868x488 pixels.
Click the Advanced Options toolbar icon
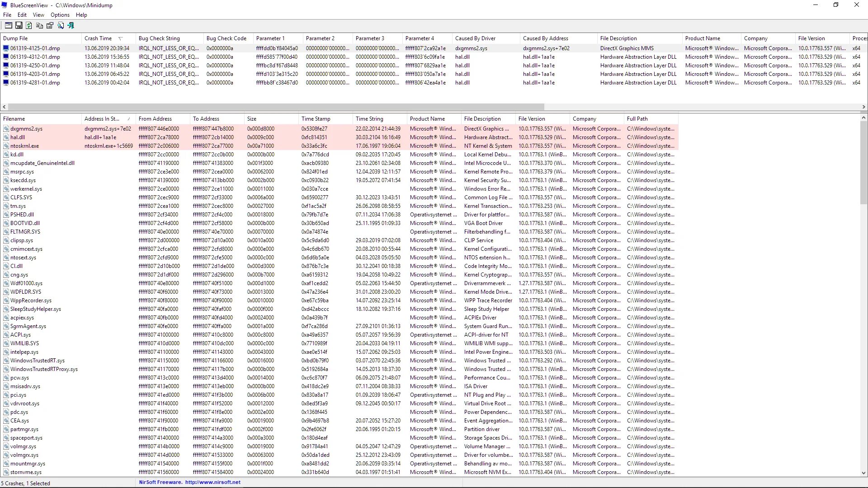9,26
